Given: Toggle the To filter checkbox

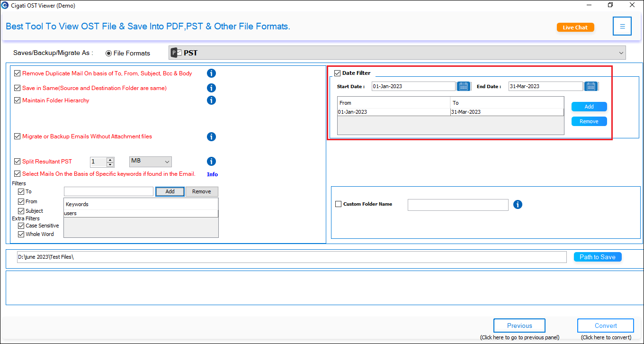Looking at the screenshot, I should click(21, 192).
